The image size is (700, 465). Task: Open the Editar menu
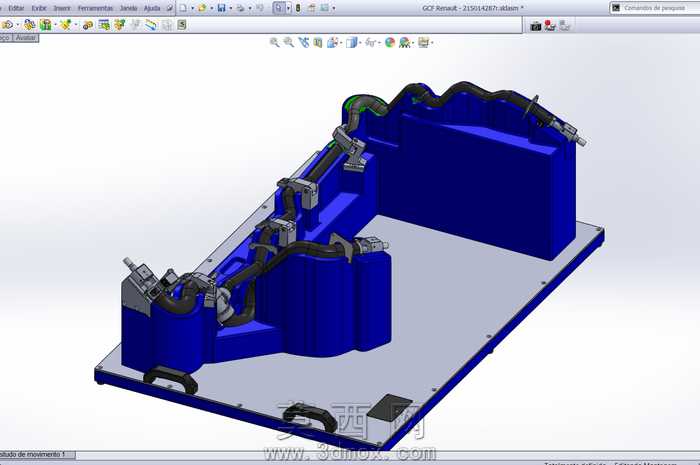[x=17, y=8]
